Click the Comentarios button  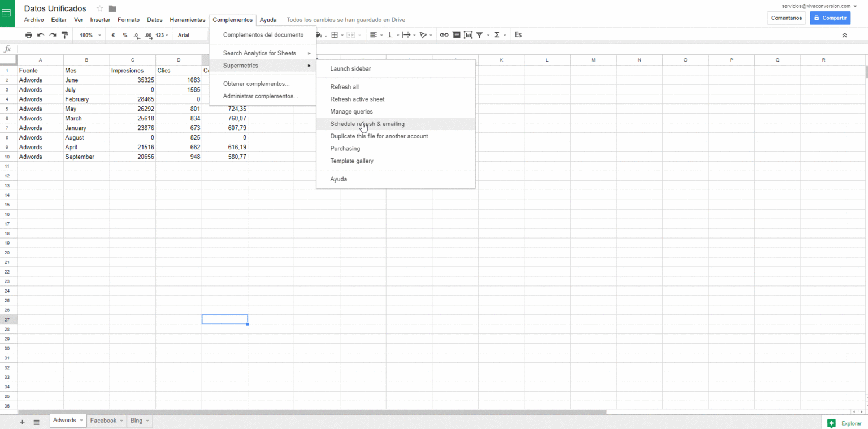pos(786,18)
